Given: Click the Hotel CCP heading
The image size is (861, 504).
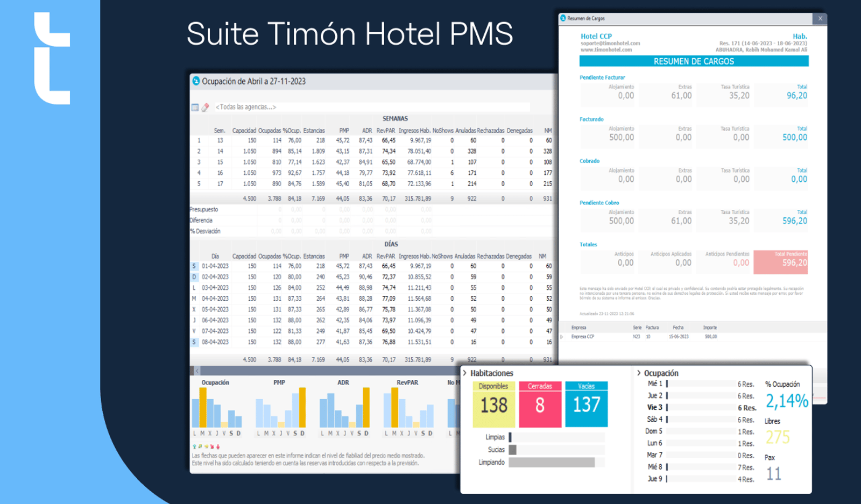Looking at the screenshot, I should (596, 36).
